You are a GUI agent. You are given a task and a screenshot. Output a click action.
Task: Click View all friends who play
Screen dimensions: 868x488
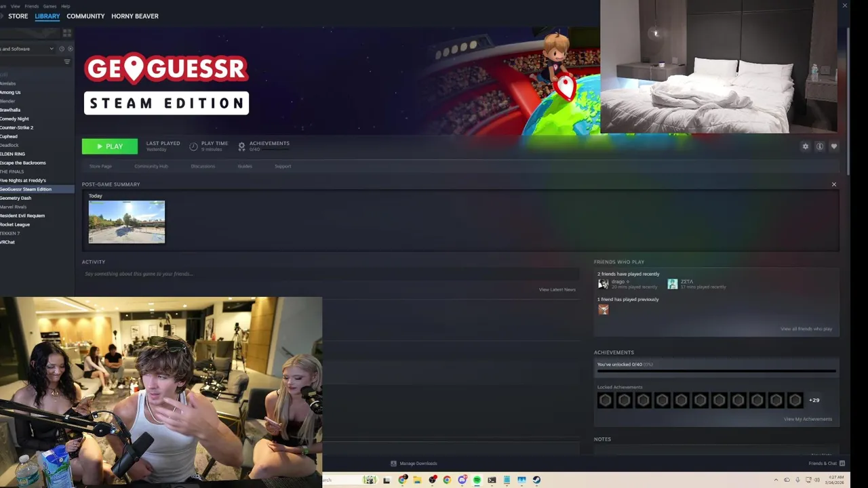pyautogui.click(x=806, y=329)
